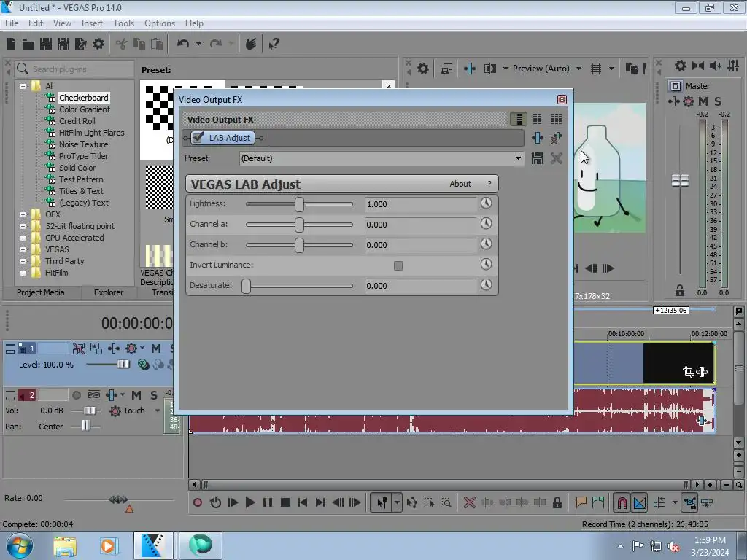747x560 pixels.
Task: Open the Tools menu
Action: click(x=123, y=23)
